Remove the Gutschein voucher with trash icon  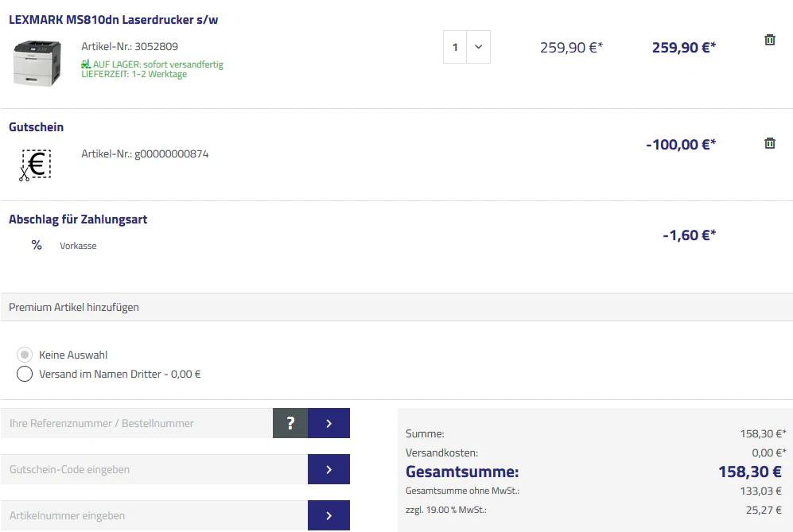(770, 143)
